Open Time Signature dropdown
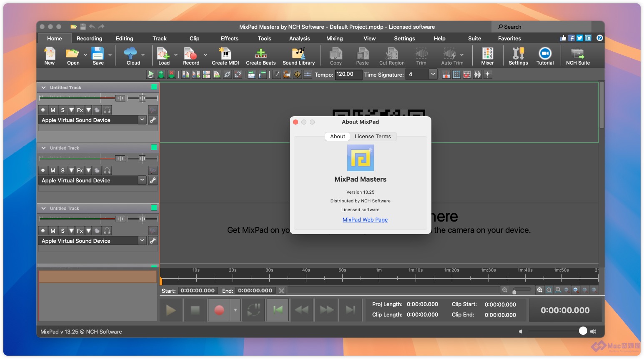644x359 pixels. pos(433,74)
